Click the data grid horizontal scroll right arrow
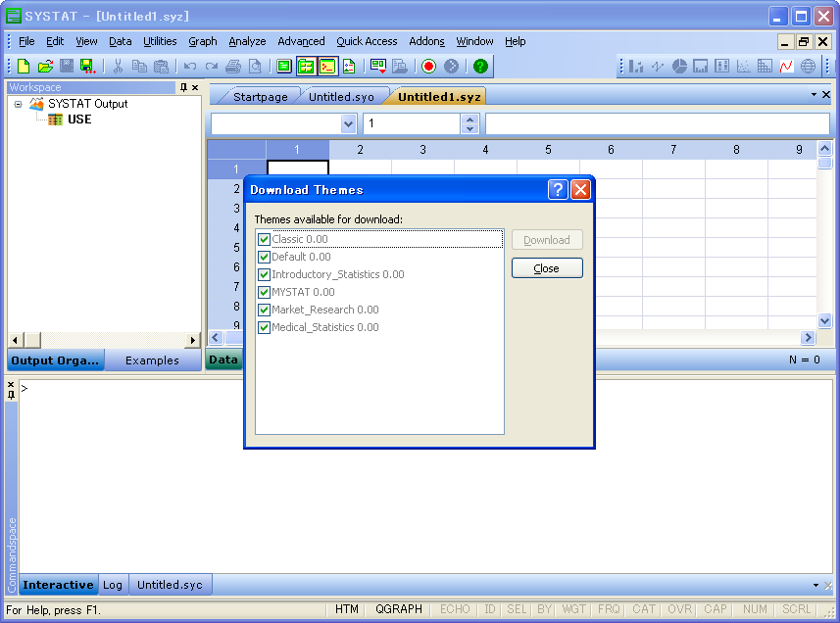 pos(808,337)
